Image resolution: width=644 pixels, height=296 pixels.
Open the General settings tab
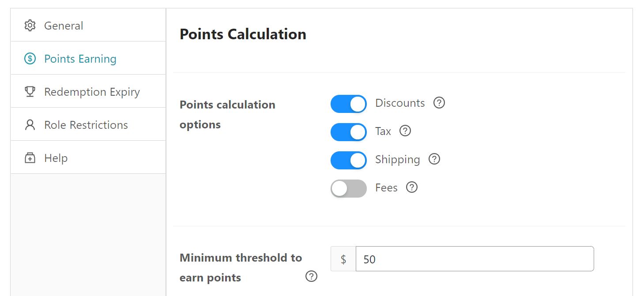tap(88, 25)
